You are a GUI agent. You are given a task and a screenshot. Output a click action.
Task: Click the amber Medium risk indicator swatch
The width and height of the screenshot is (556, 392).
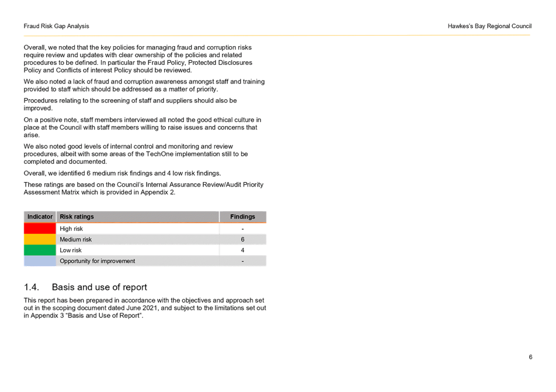coord(40,239)
